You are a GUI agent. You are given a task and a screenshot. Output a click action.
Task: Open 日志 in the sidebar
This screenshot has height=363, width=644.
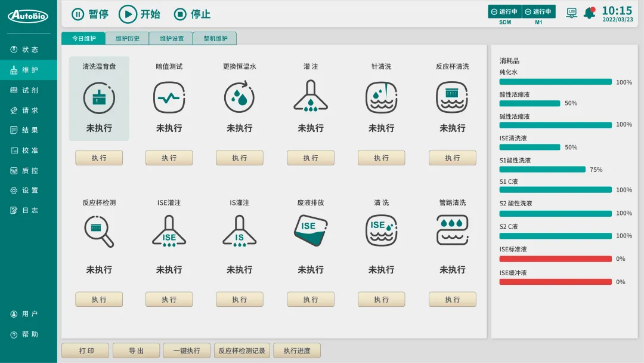click(29, 211)
